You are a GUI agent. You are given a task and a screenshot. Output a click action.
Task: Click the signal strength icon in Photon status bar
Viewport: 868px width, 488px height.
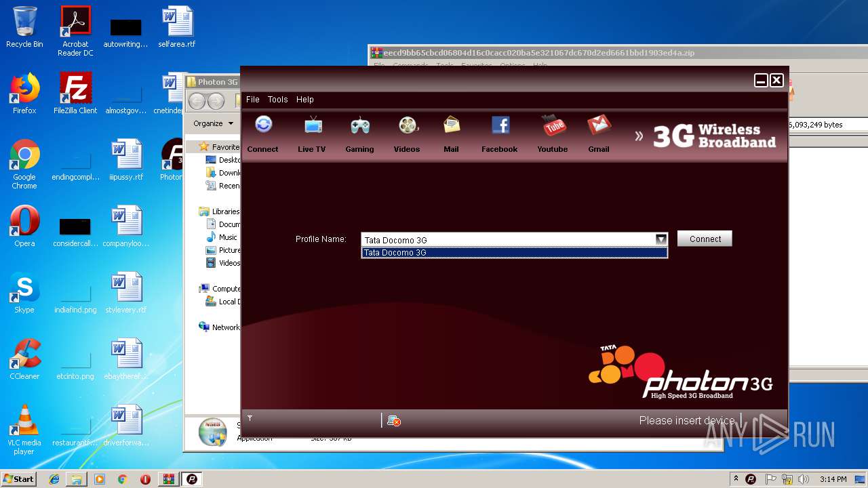(250, 418)
